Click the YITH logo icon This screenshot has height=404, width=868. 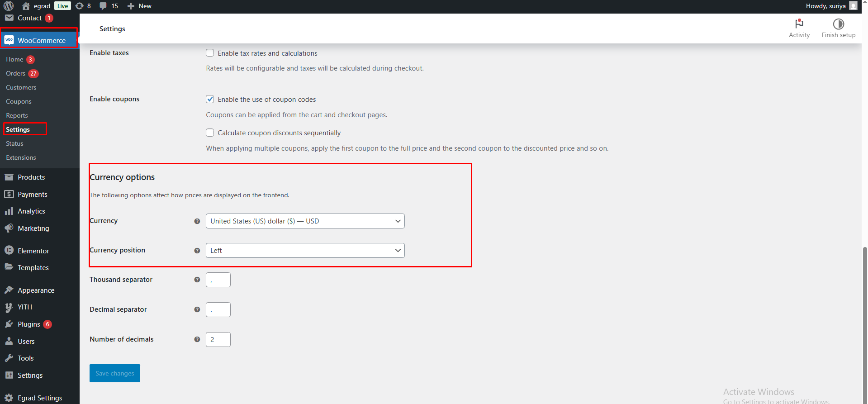[9, 307]
